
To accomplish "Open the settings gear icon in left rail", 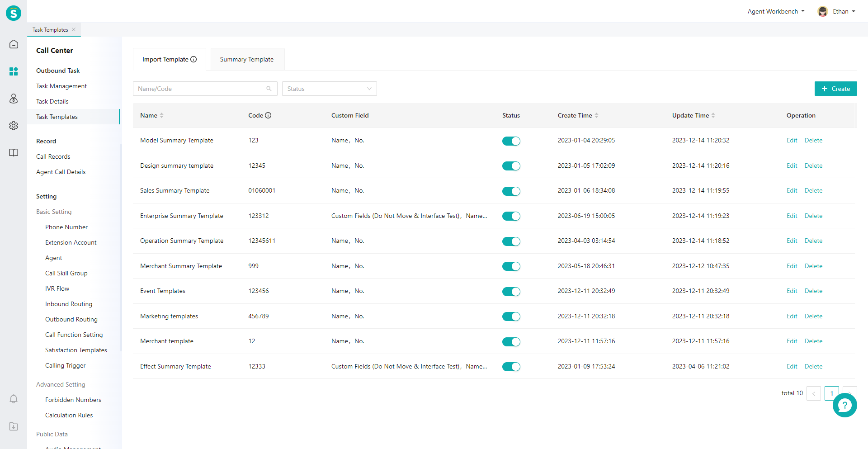I will tap(14, 125).
